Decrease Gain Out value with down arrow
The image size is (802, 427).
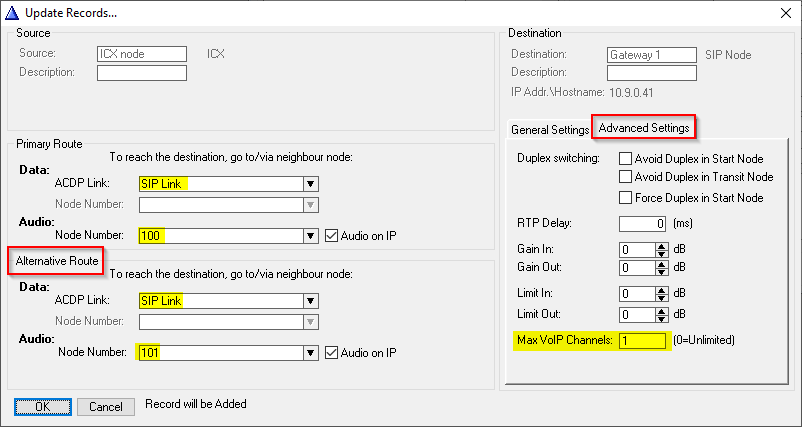click(661, 272)
